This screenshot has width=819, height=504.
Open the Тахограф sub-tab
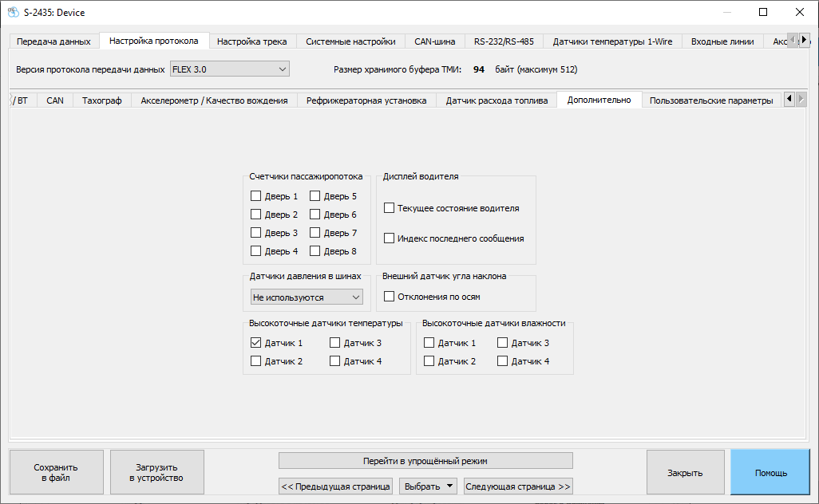102,100
